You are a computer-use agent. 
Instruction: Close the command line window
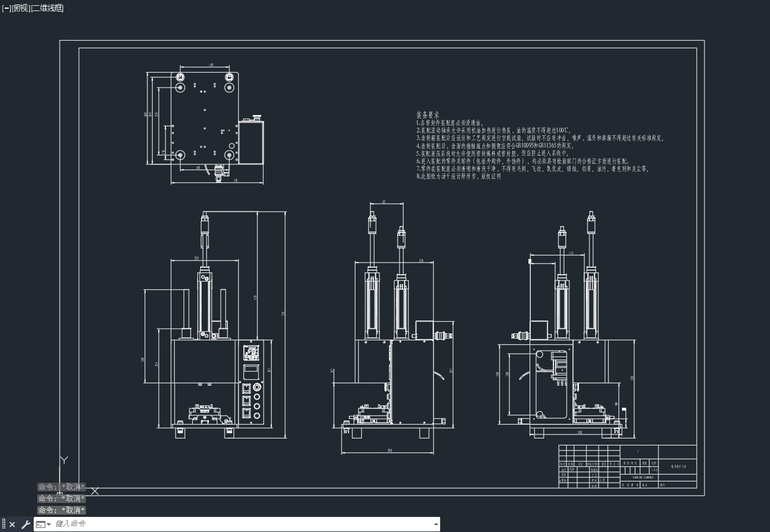point(12,524)
